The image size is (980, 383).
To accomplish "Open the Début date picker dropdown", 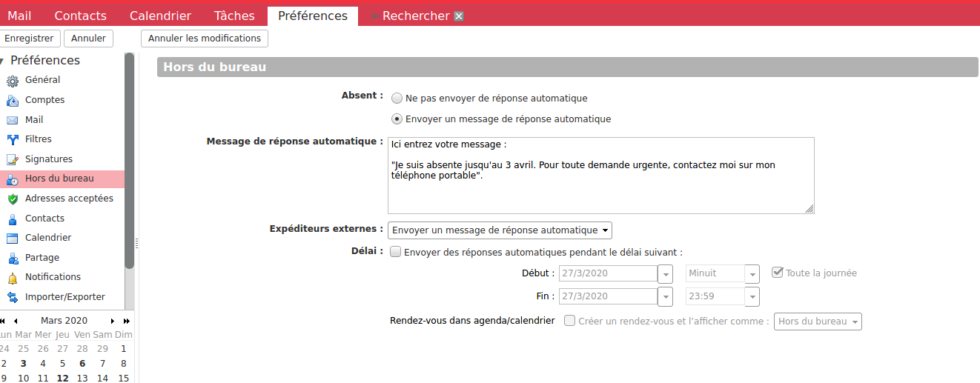I will point(665,274).
